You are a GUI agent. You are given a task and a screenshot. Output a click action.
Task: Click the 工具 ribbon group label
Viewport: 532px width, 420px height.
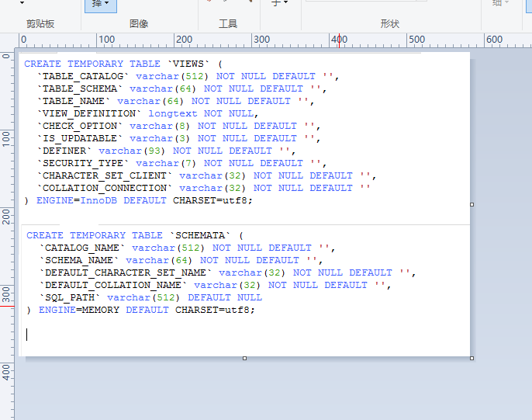(x=228, y=24)
